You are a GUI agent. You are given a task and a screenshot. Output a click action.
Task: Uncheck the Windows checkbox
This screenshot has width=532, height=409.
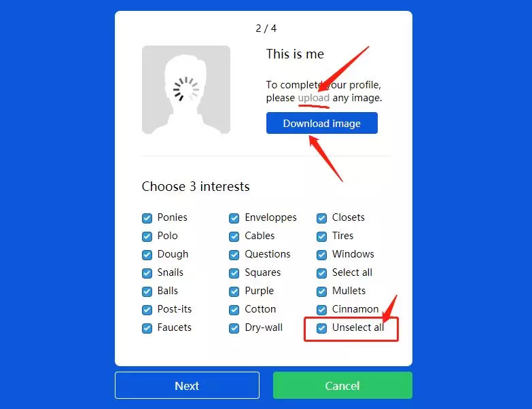(x=321, y=255)
